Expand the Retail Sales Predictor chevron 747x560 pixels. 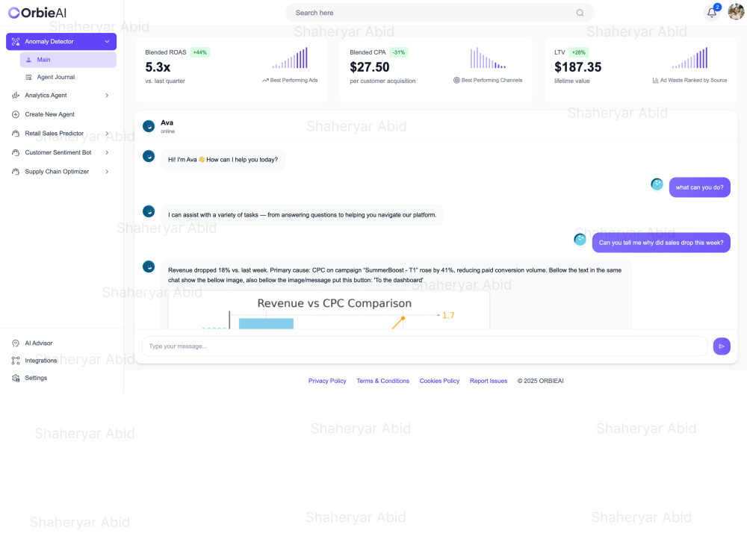107,134
